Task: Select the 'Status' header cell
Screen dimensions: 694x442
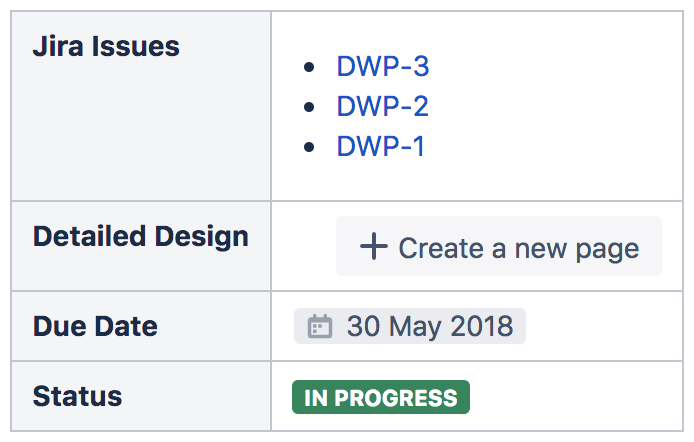Action: tap(77, 396)
